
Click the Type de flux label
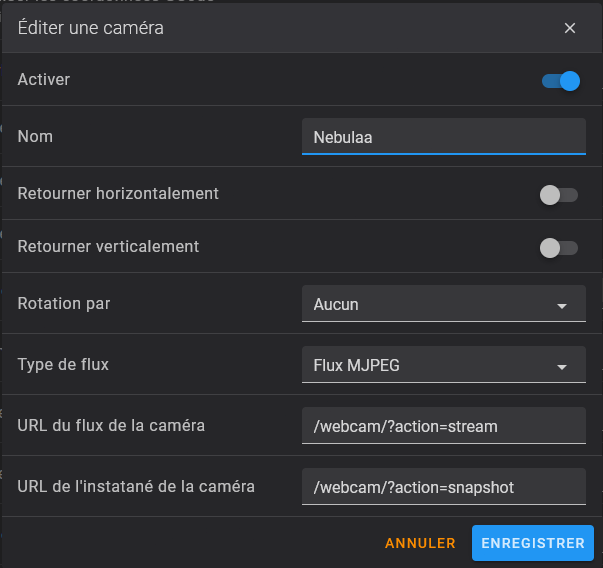coord(63,364)
